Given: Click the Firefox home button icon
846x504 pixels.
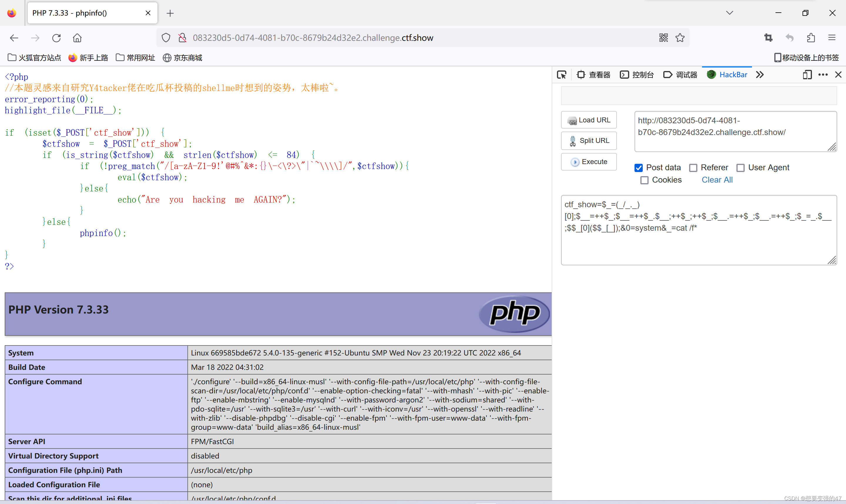Looking at the screenshot, I should click(77, 38).
